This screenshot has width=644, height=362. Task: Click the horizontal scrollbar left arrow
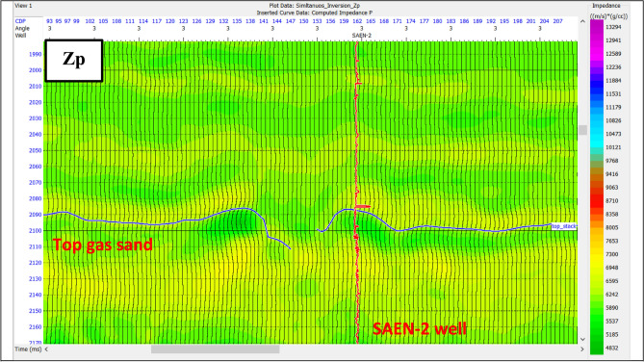point(46,349)
